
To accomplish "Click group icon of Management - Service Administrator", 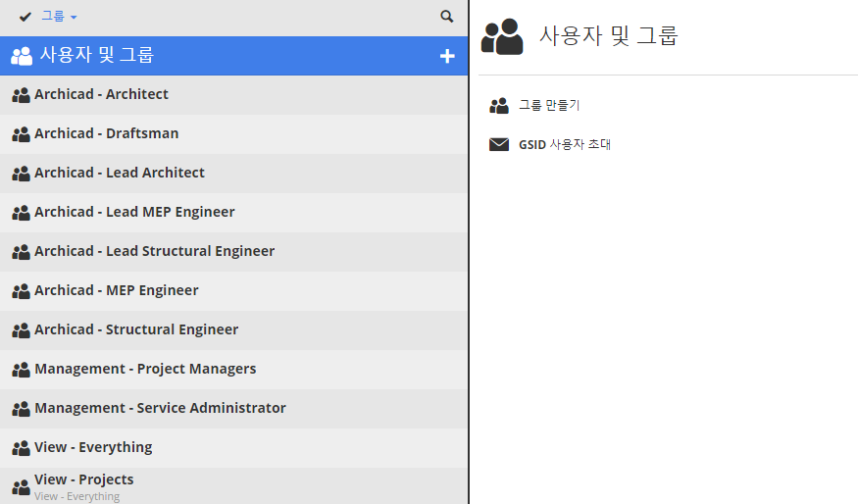I will [21, 409].
